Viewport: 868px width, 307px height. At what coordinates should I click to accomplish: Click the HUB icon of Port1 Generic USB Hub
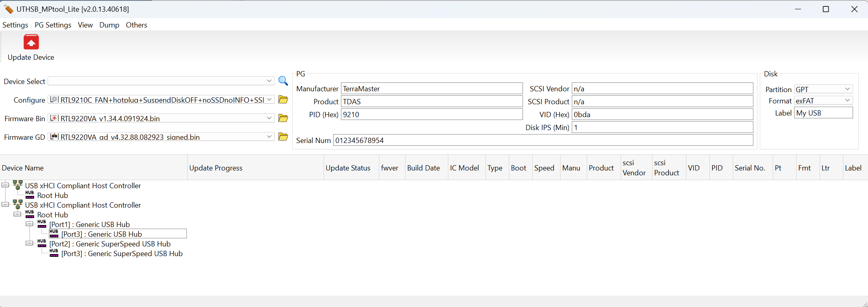[42, 224]
